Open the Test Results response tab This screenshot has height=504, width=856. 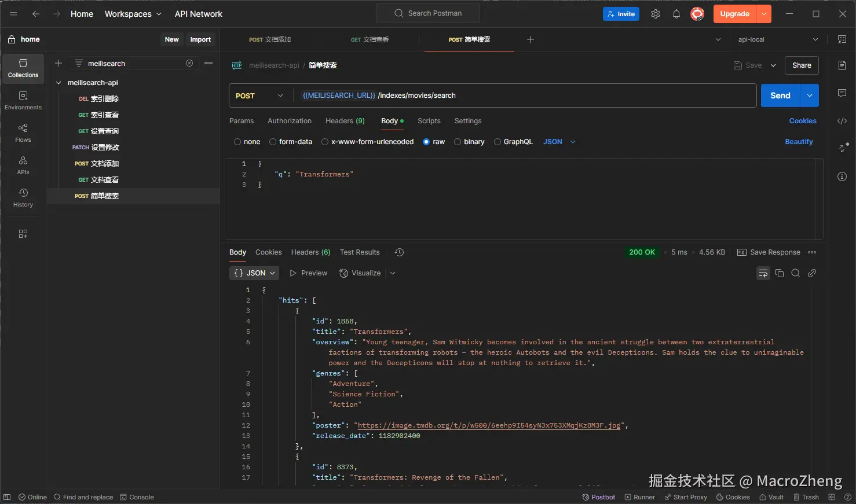[x=360, y=252]
